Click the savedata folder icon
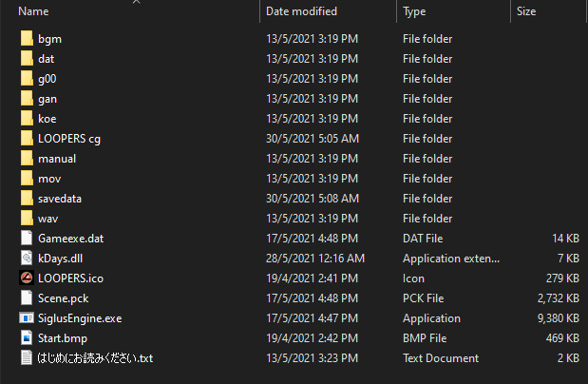Screen dimensions: 588x384 click(x=27, y=199)
